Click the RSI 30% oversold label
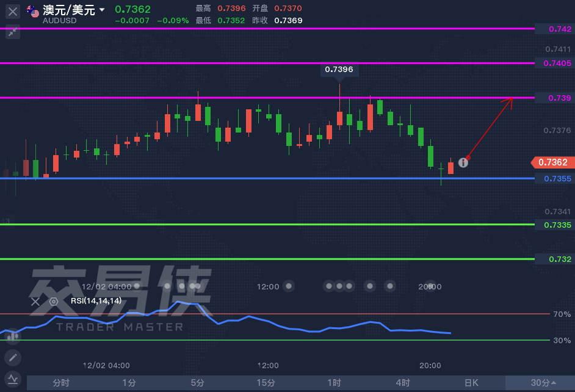This screenshot has height=392, width=575. [562, 340]
